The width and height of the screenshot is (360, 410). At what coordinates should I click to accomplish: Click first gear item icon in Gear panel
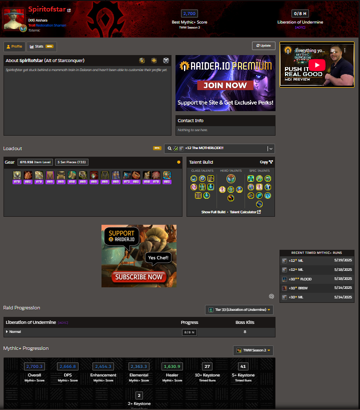[x=17, y=175]
